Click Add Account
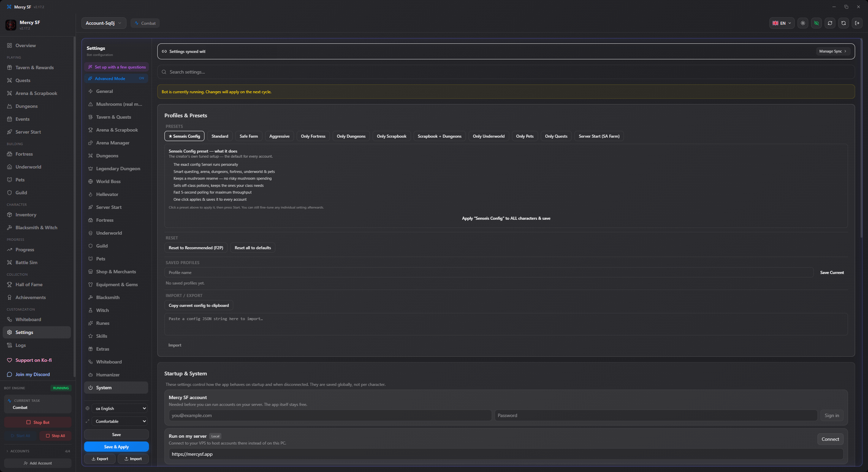 click(x=38, y=463)
